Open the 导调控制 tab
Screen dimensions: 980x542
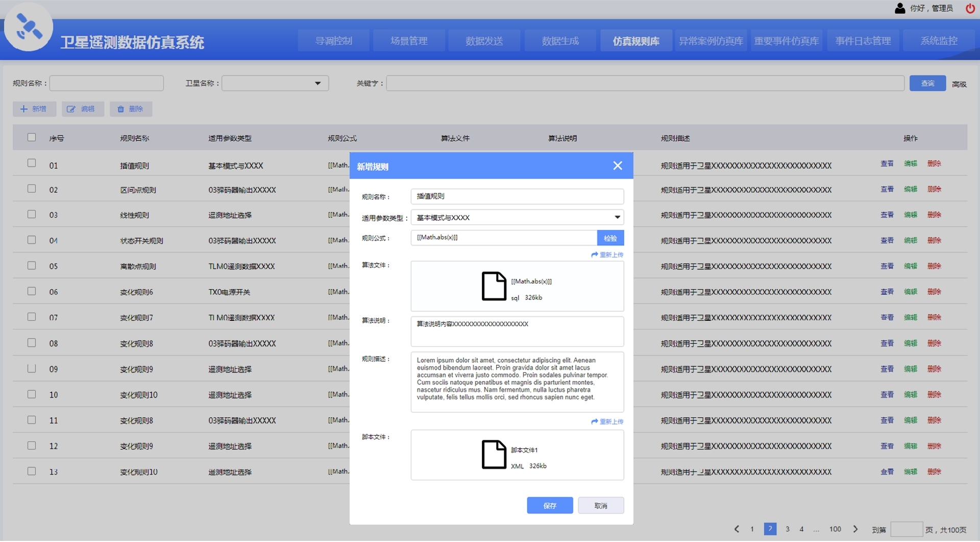334,41
